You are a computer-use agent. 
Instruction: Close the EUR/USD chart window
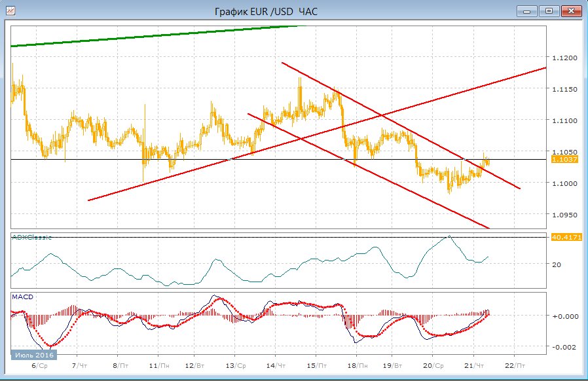tap(570, 11)
